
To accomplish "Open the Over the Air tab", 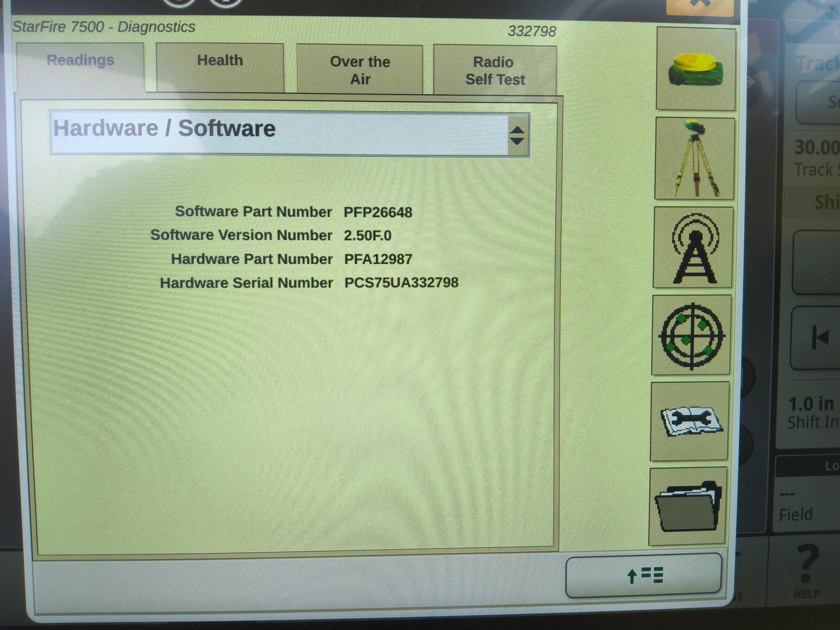I will (x=360, y=69).
